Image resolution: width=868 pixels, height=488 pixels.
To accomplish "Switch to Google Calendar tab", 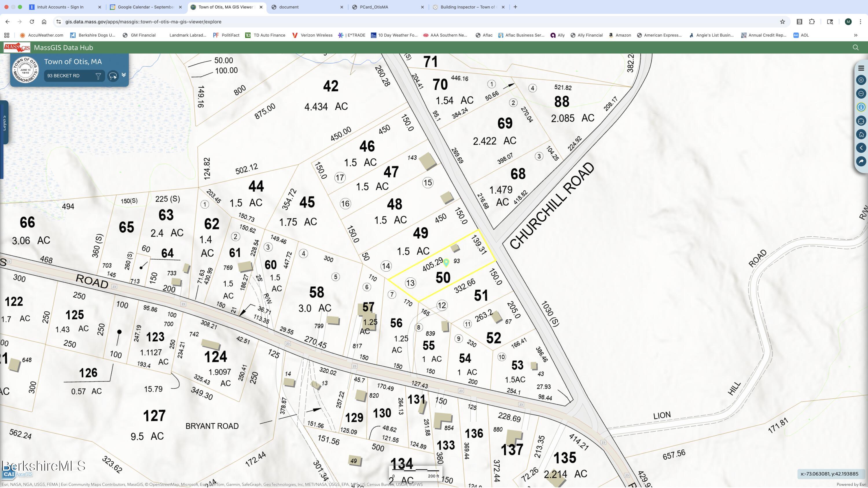I will click(x=146, y=7).
